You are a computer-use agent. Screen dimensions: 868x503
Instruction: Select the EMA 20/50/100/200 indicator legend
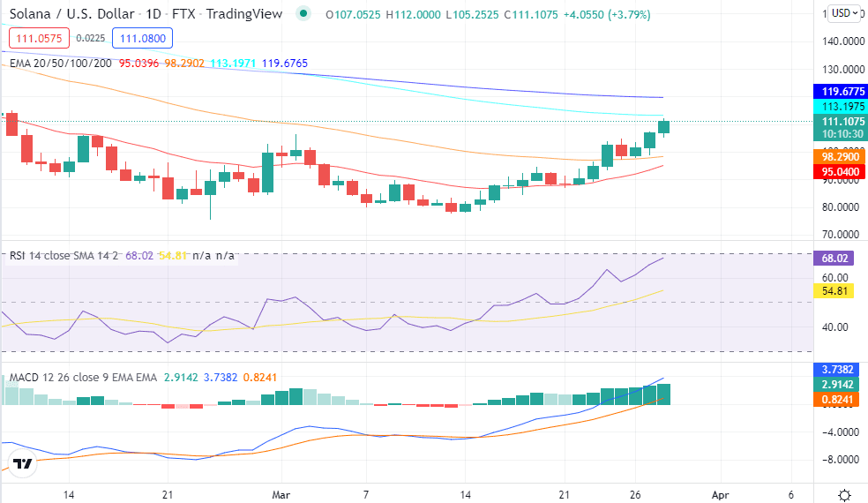point(60,64)
